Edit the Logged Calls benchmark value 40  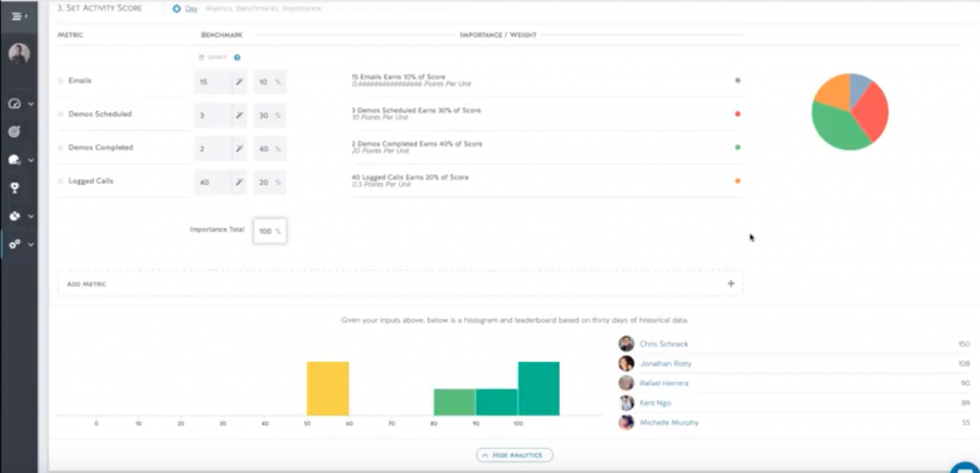(x=213, y=183)
